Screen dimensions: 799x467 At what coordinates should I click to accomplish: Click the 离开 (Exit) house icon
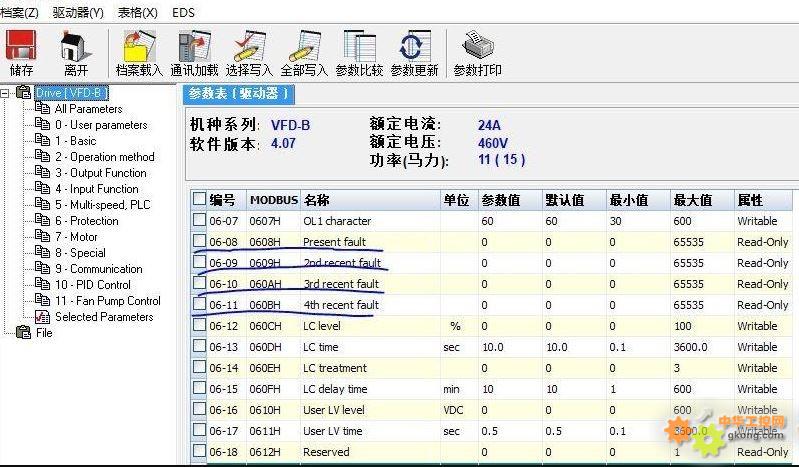click(76, 46)
